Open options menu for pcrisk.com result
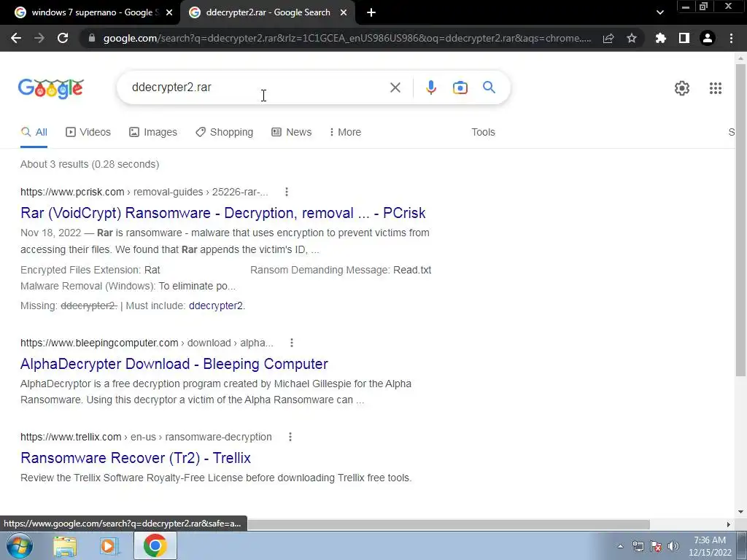This screenshot has width=747, height=560. [x=286, y=192]
